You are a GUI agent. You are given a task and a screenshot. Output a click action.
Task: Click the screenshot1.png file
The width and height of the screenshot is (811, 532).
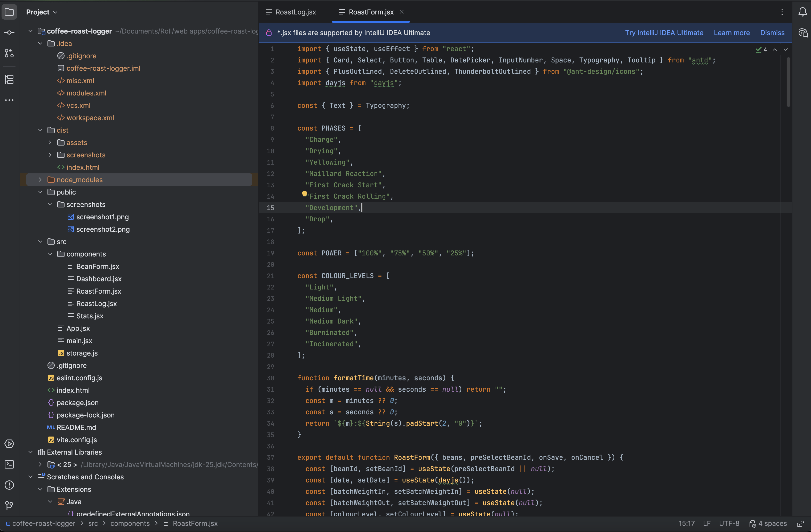pyautogui.click(x=102, y=217)
